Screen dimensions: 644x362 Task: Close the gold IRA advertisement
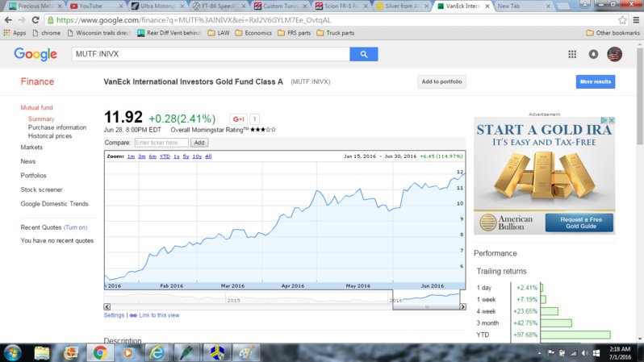(x=611, y=120)
